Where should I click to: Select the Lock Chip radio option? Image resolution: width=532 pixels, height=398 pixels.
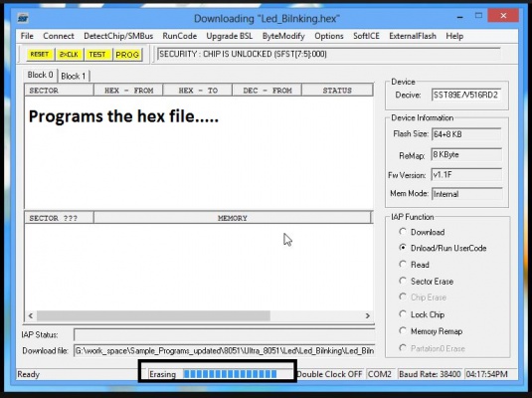[x=403, y=314]
